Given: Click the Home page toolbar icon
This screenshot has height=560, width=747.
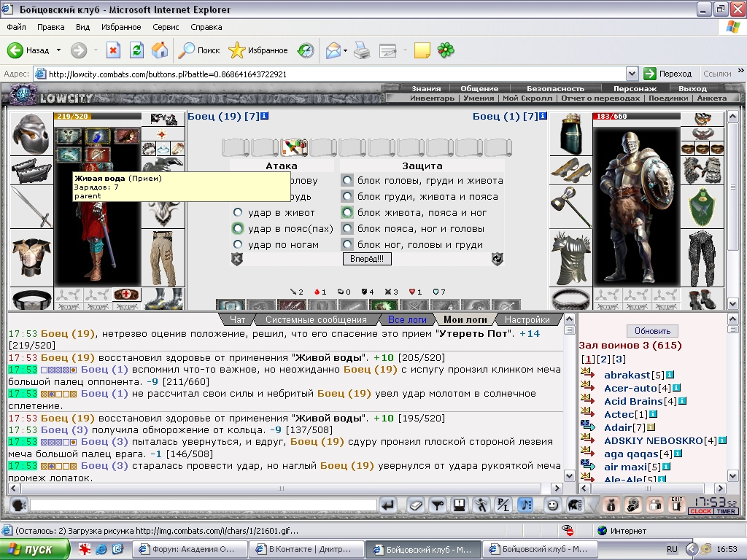Looking at the screenshot, I should pos(160,50).
